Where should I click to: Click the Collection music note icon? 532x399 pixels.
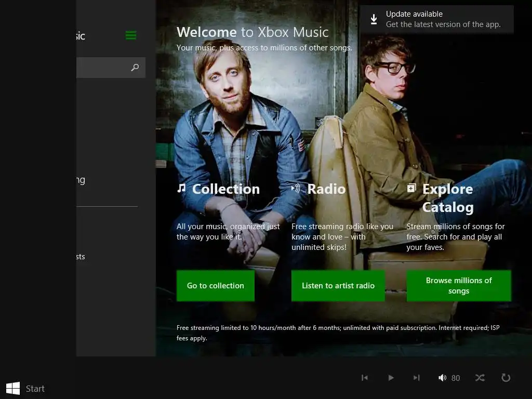(x=181, y=188)
